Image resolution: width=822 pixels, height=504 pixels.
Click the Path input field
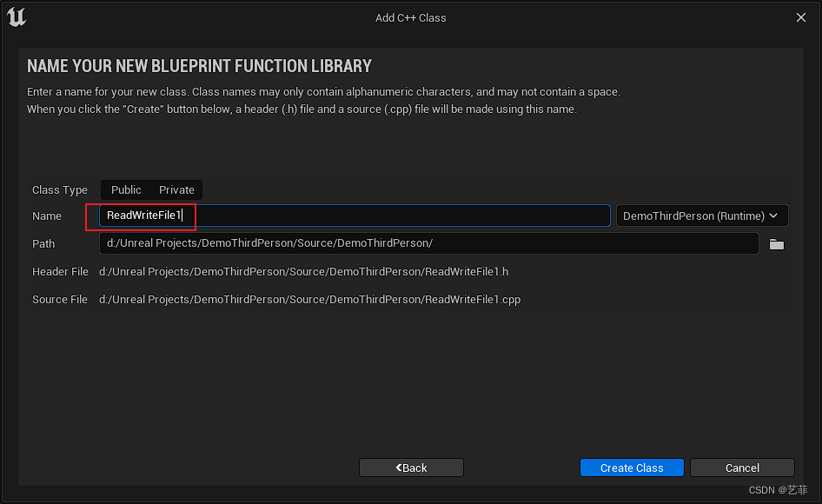coord(429,243)
